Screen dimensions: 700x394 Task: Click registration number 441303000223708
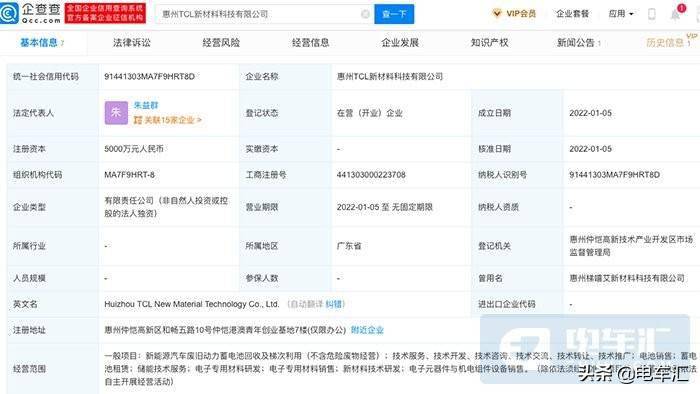(x=371, y=174)
